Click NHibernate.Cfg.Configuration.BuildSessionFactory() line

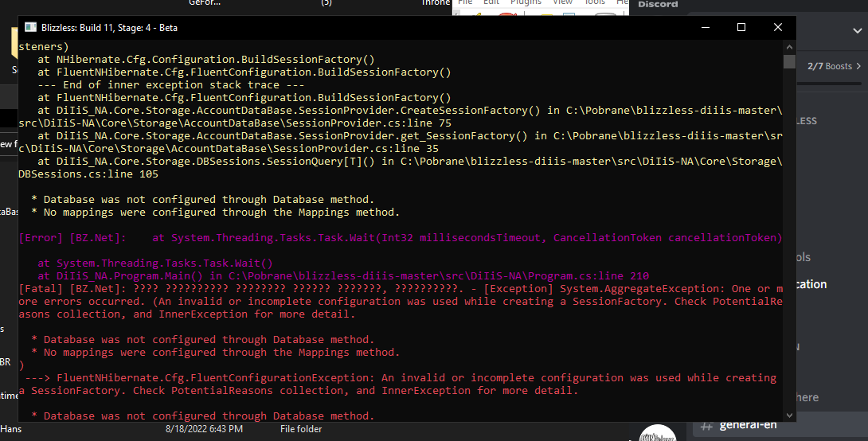click(x=206, y=60)
